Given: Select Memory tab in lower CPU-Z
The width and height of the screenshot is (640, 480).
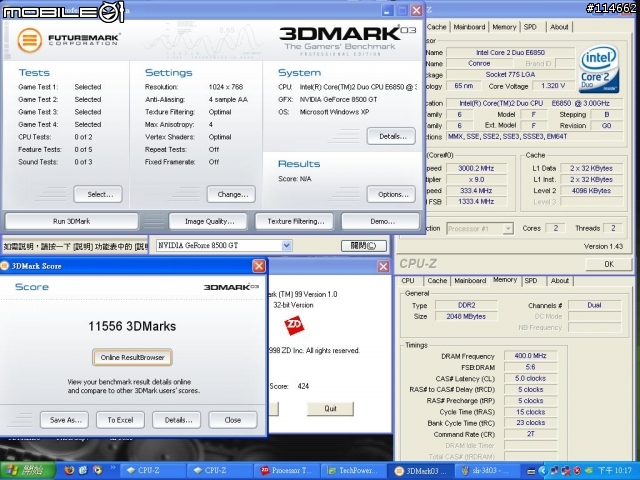Looking at the screenshot, I should coord(505,280).
